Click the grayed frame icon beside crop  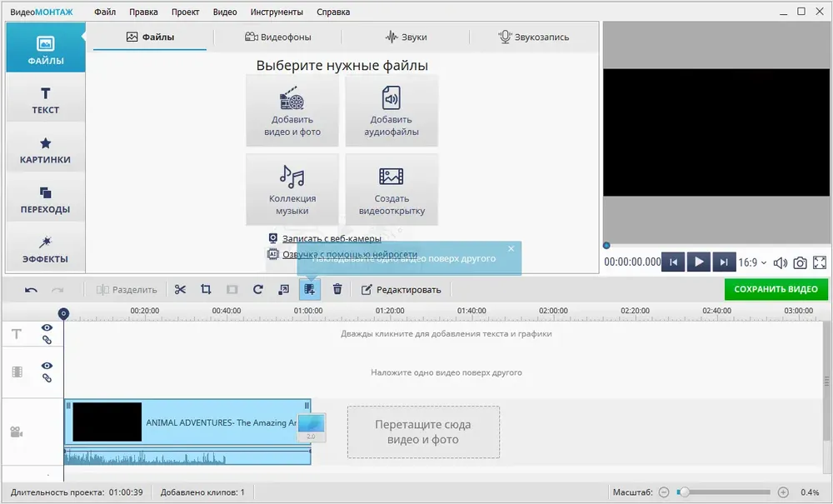[x=232, y=289]
